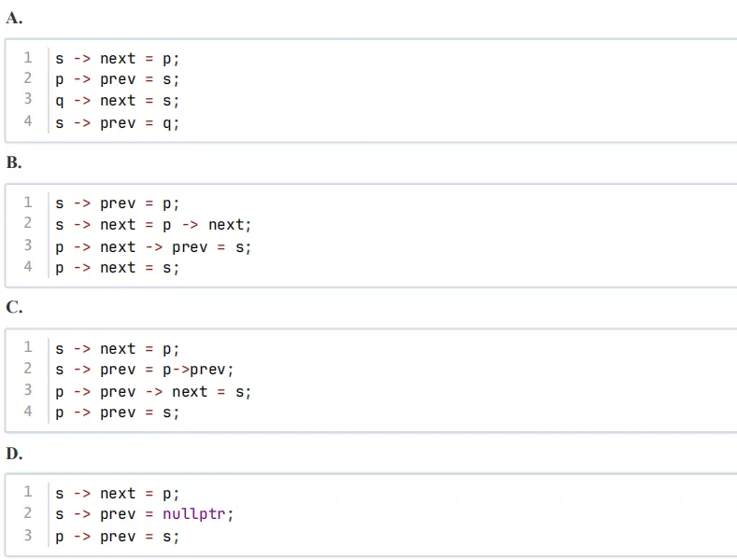
Task: Click 's -> next = p;' in block A
Action: [117, 59]
